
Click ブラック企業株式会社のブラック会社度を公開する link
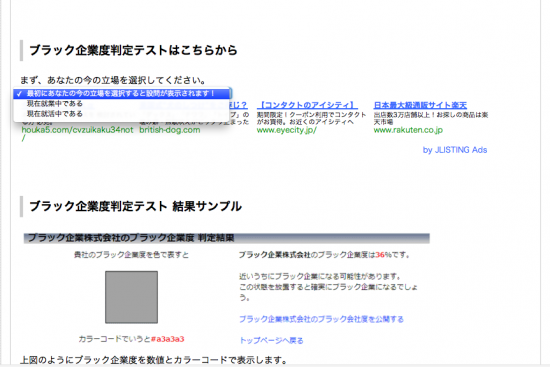coord(321,319)
